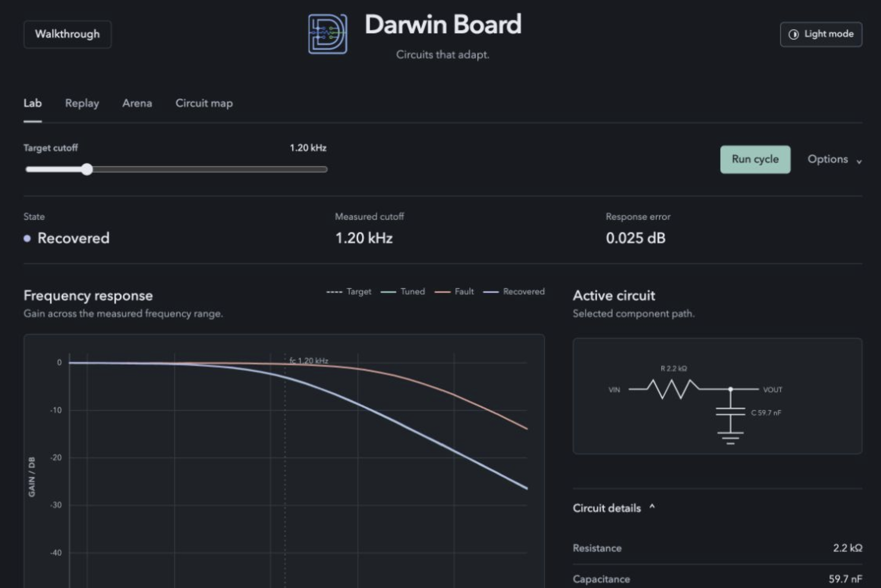Click the Darwin Board logo icon
Screen dimensions: 881x588
(x=328, y=34)
